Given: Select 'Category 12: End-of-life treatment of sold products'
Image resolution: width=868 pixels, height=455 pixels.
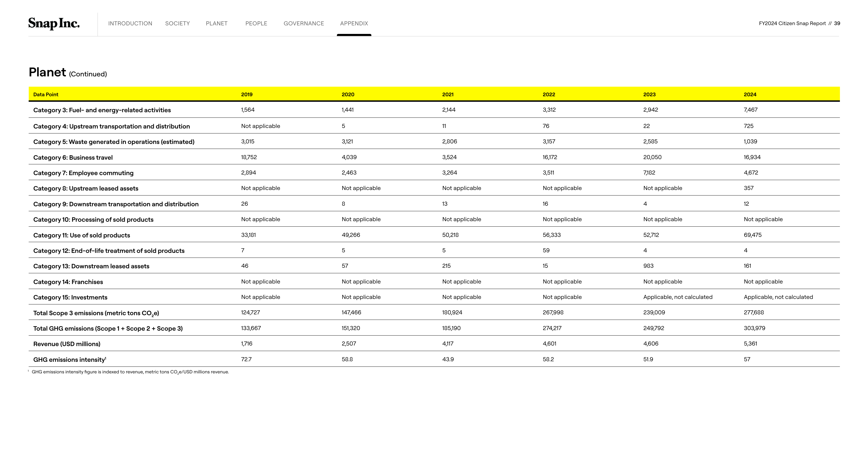Looking at the screenshot, I should (x=109, y=251).
